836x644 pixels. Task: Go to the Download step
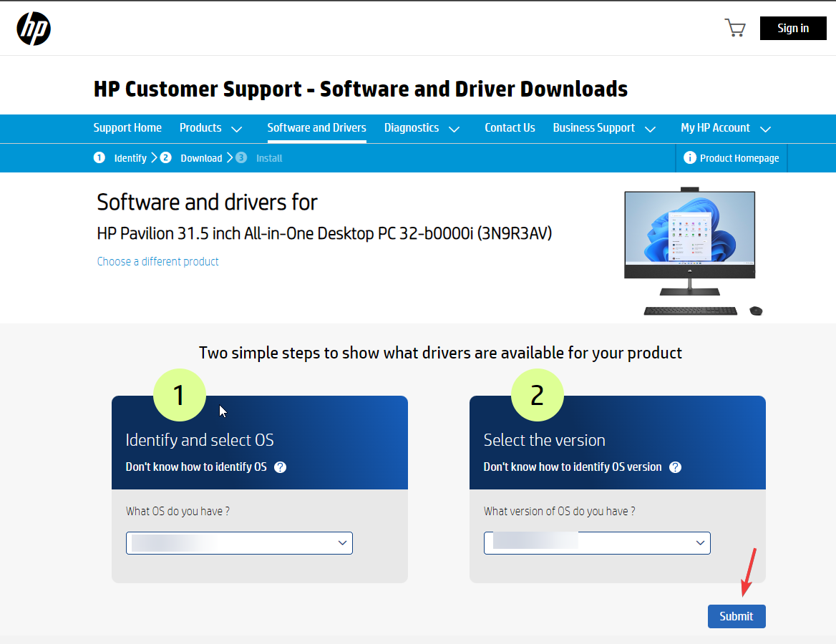201,158
